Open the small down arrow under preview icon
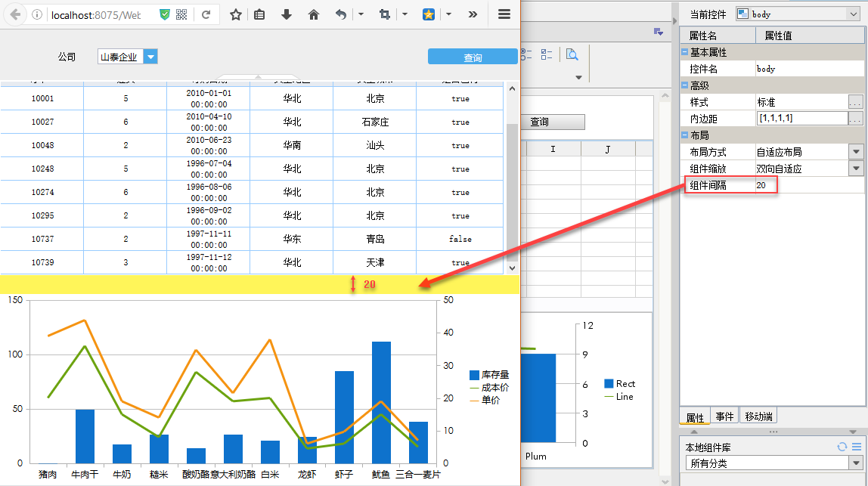 tap(578, 78)
